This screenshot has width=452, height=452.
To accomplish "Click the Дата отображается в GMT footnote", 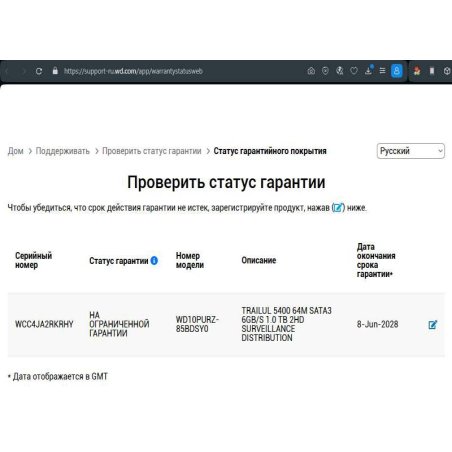I will (58, 377).
